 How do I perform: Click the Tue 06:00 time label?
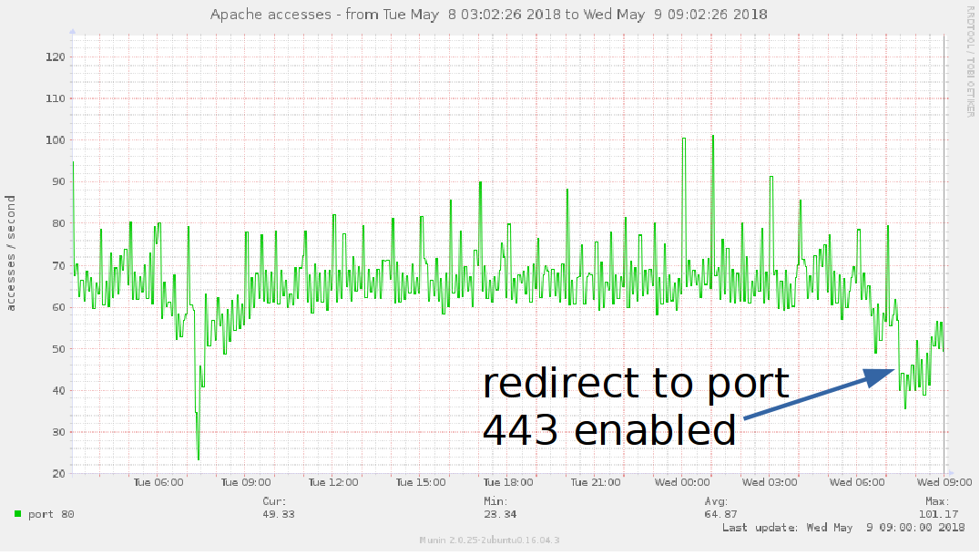click(x=158, y=483)
